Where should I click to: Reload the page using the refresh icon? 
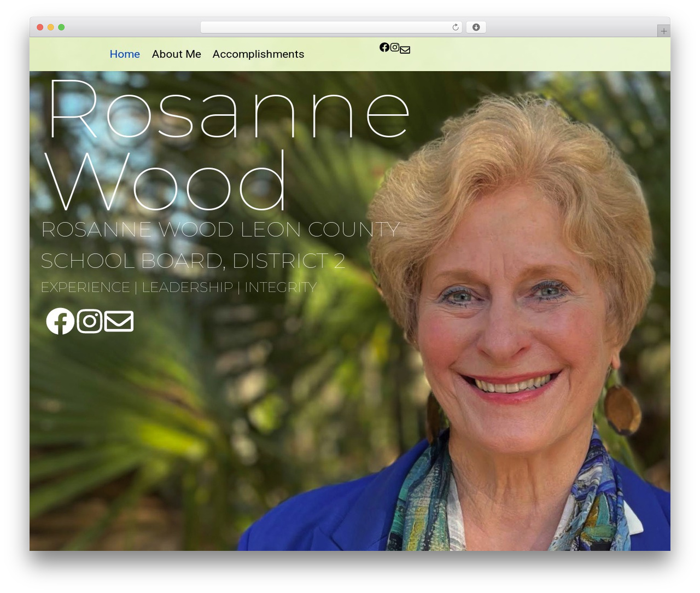[456, 27]
